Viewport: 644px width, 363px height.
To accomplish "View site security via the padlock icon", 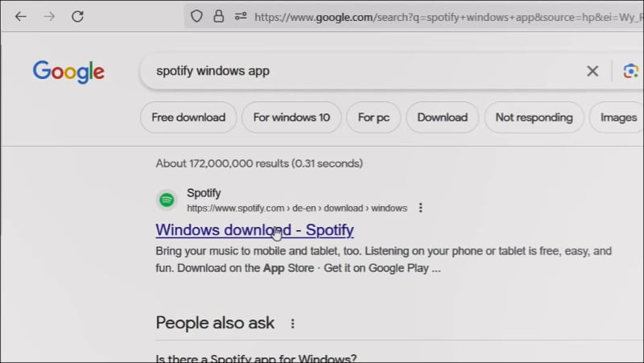I will point(218,17).
